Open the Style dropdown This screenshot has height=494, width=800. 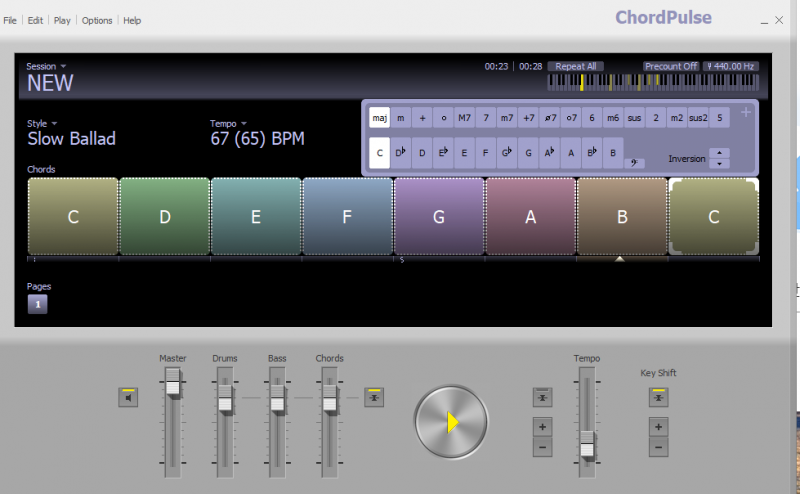pyautogui.click(x=42, y=124)
